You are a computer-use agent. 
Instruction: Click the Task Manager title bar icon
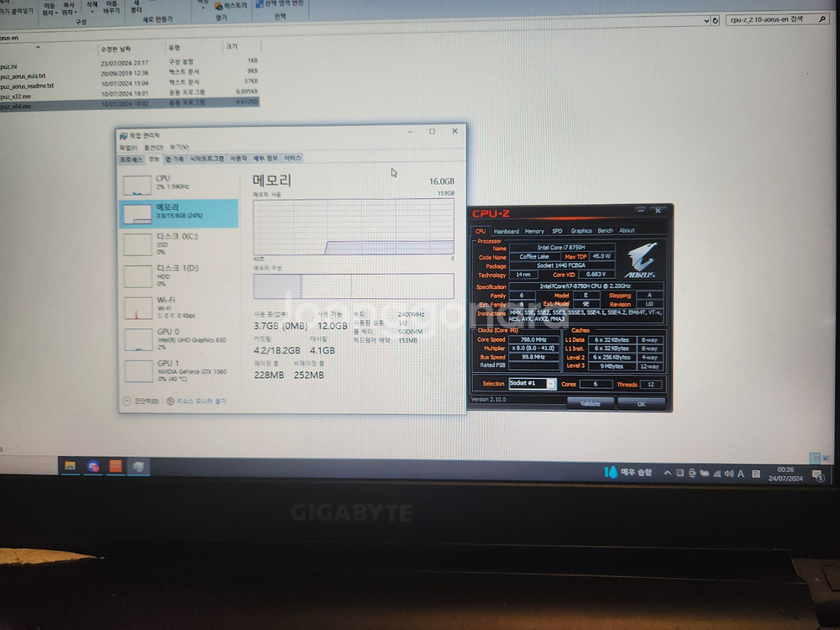(123, 136)
